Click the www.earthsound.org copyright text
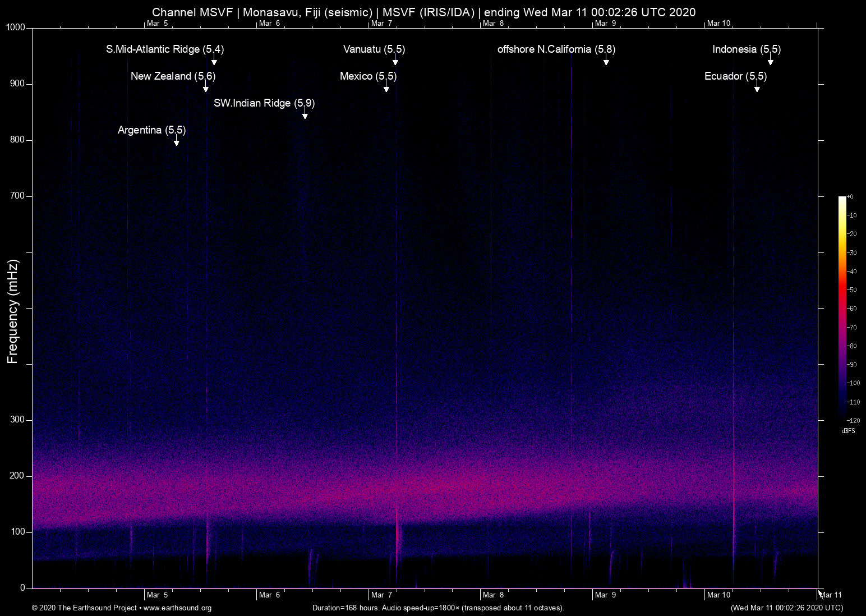 [122, 608]
